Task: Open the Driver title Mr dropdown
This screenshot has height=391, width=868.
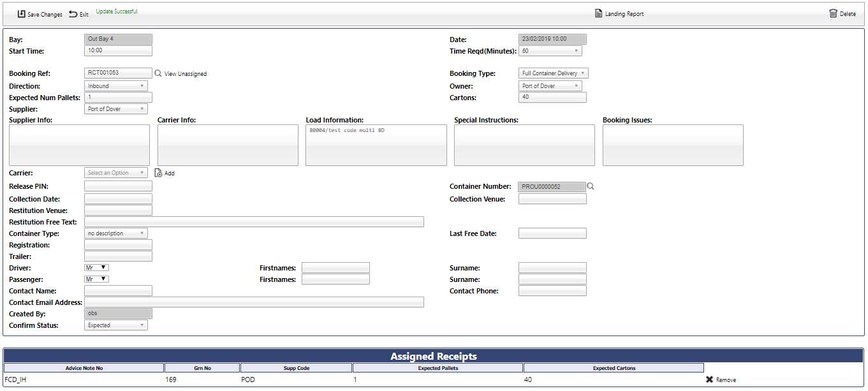Action: pyautogui.click(x=97, y=268)
